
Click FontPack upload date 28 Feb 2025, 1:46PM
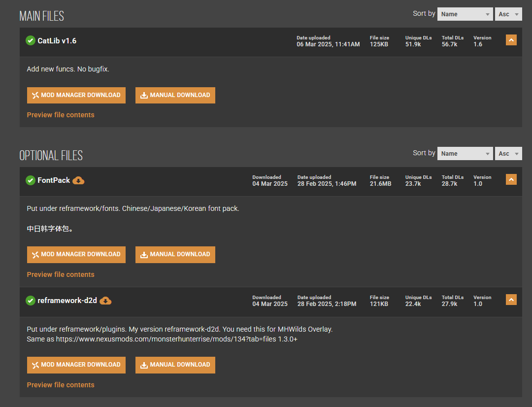327,184
